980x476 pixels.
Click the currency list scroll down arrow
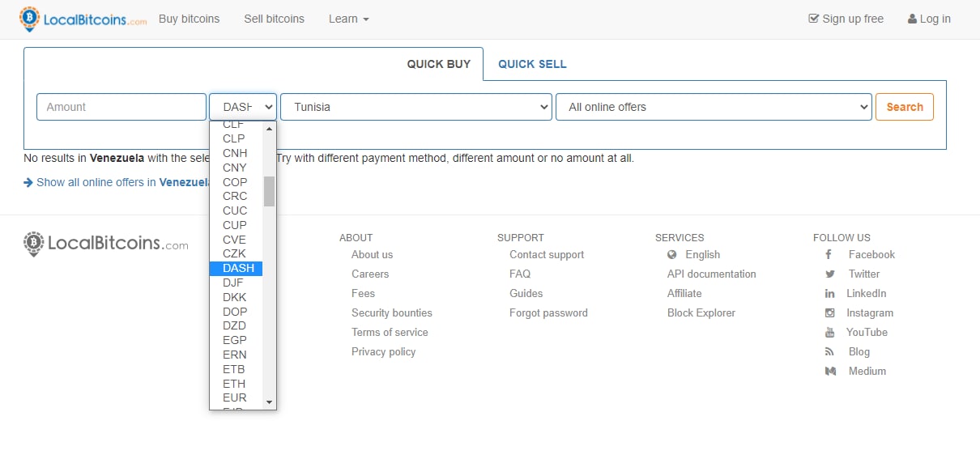269,402
